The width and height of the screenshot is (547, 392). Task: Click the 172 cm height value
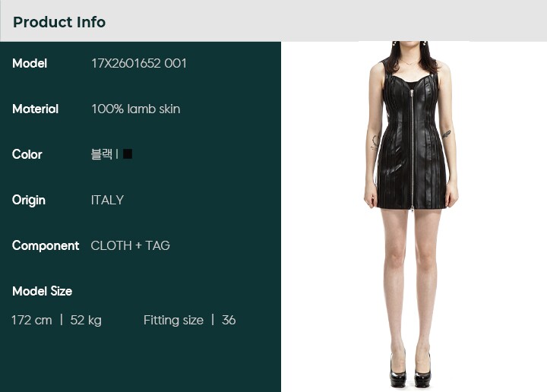pos(32,320)
